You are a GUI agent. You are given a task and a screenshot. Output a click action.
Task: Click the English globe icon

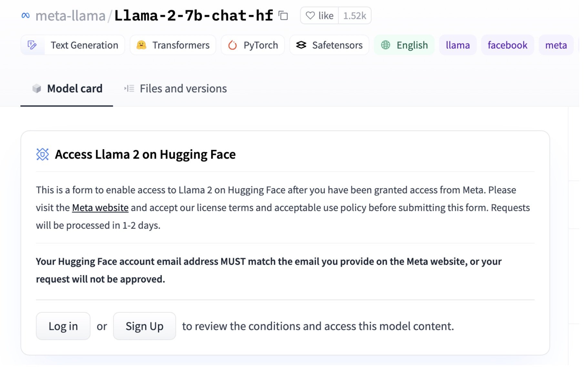pyautogui.click(x=386, y=45)
